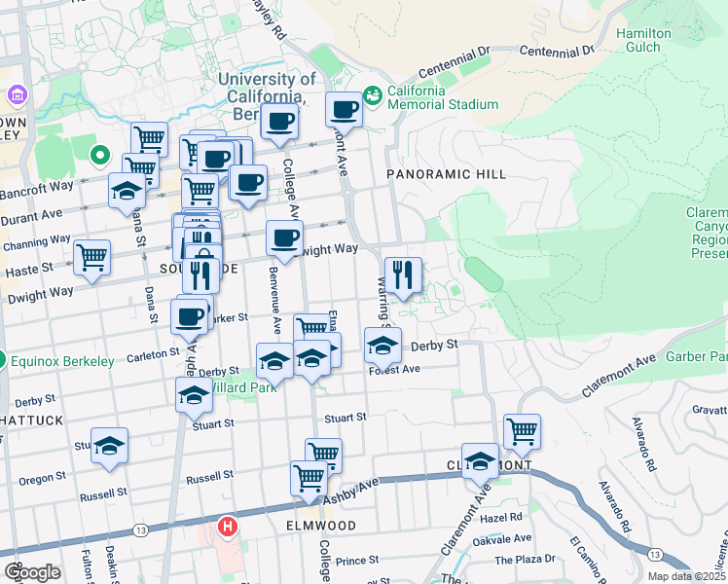728x584 pixels.
Task: Click the cafe marker on Piedmont Ave
Action: click(344, 111)
